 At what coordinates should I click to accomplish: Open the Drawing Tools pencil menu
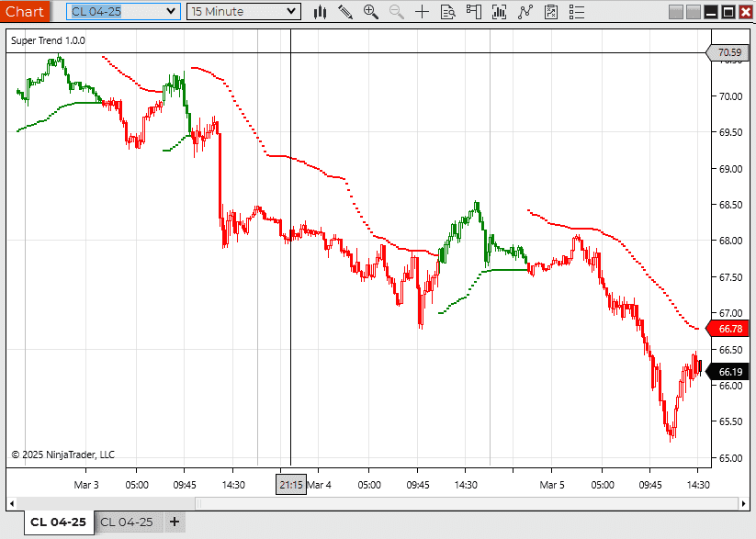coord(345,12)
